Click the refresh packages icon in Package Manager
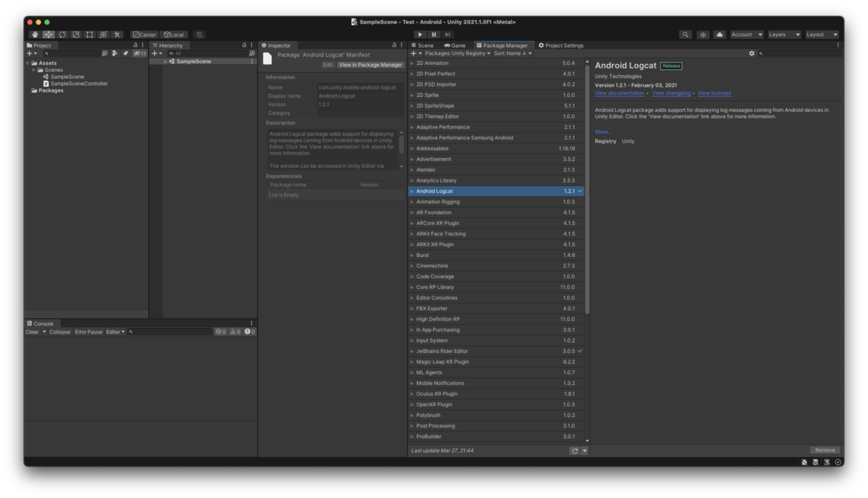The image size is (868, 498). 575,451
